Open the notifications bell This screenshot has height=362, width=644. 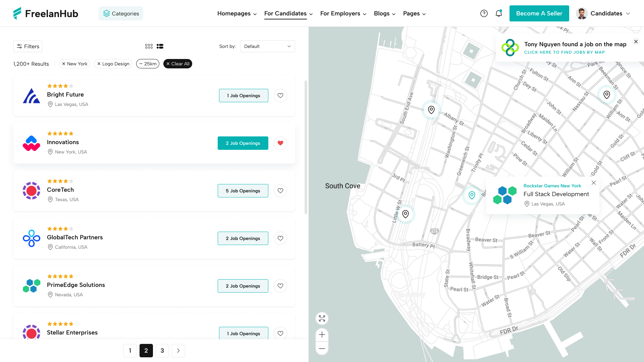point(499,13)
